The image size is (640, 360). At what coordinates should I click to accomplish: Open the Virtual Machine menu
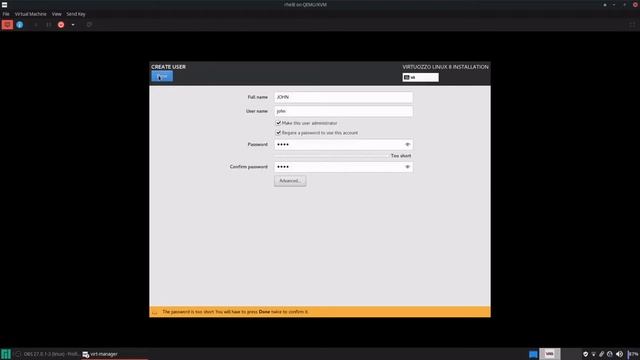pyautogui.click(x=31, y=14)
